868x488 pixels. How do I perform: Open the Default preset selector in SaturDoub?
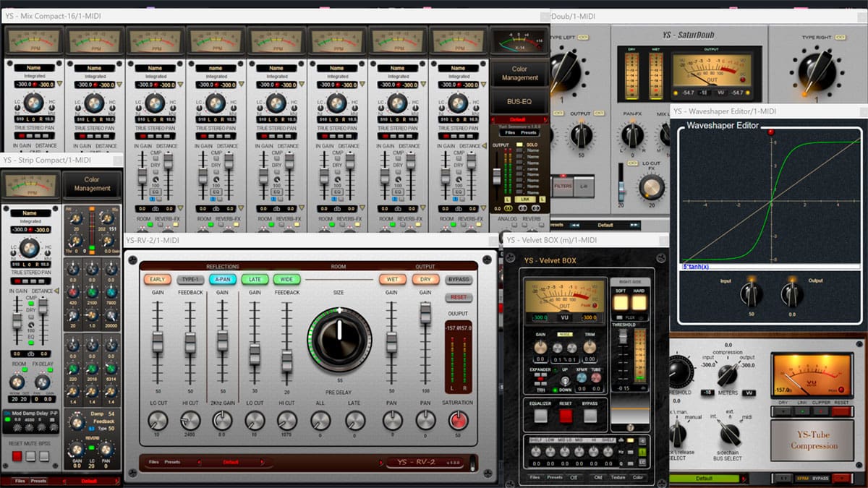605,225
